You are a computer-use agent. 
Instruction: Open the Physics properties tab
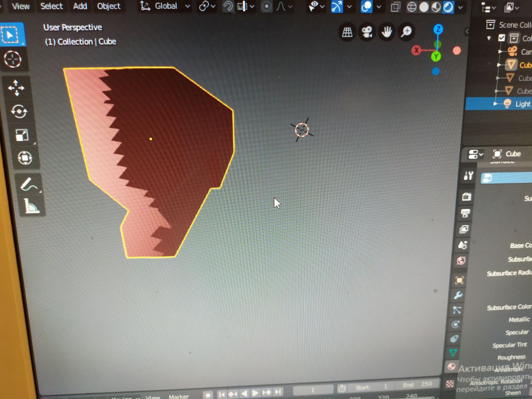pyautogui.click(x=456, y=324)
